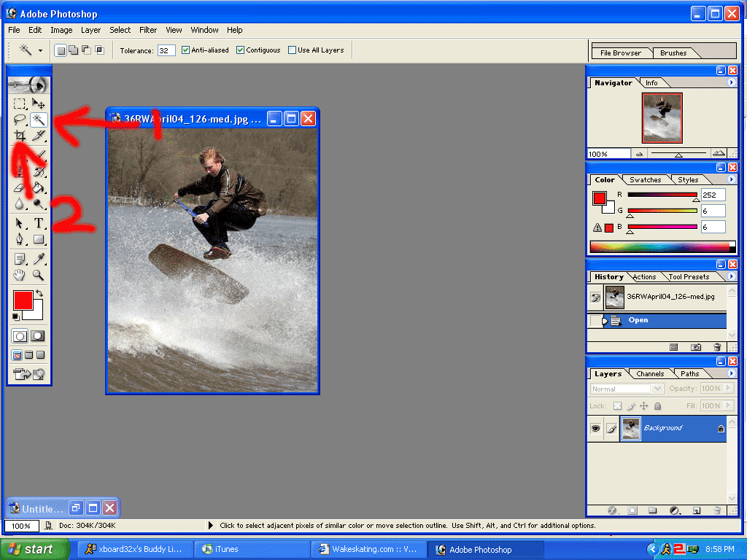Enable Use All Layers checkbox
The height and width of the screenshot is (560, 747).
(x=293, y=50)
